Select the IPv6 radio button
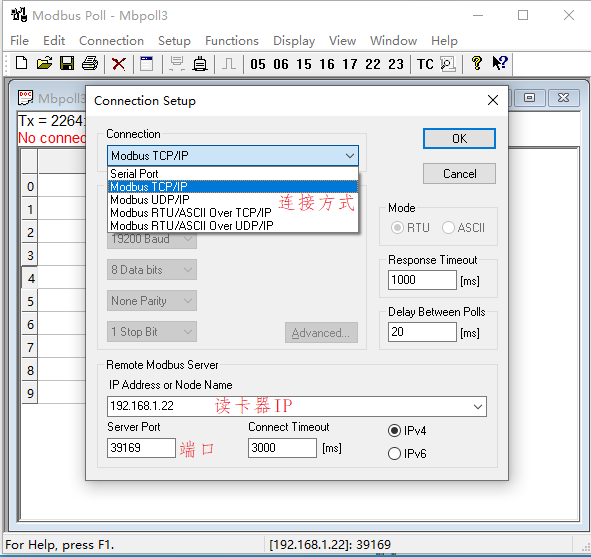The height and width of the screenshot is (557, 591). 394,453
